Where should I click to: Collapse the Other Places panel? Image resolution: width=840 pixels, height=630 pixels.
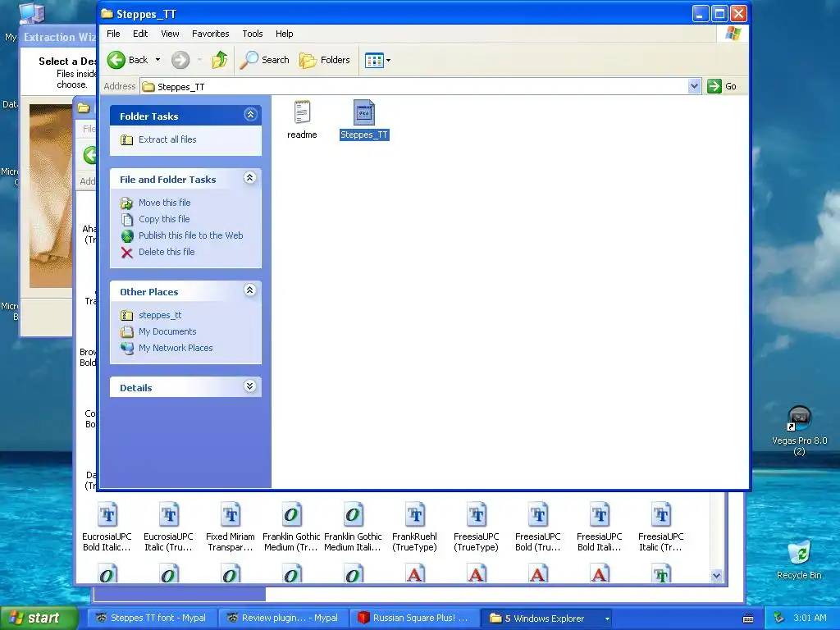click(249, 290)
